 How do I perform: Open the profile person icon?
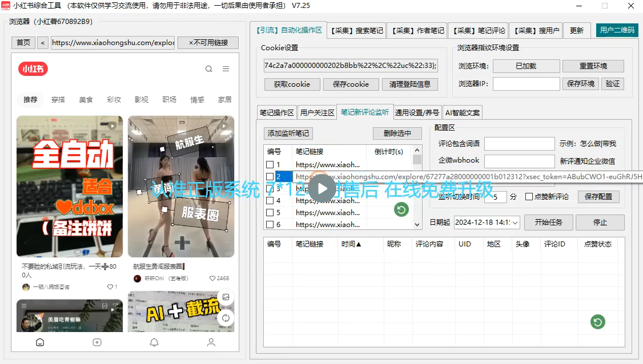click(x=211, y=342)
